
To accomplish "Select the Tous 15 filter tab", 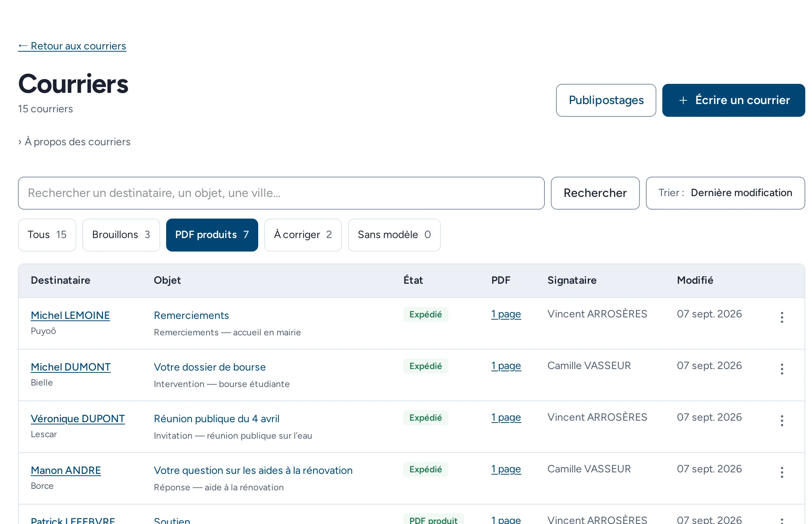I will (47, 235).
